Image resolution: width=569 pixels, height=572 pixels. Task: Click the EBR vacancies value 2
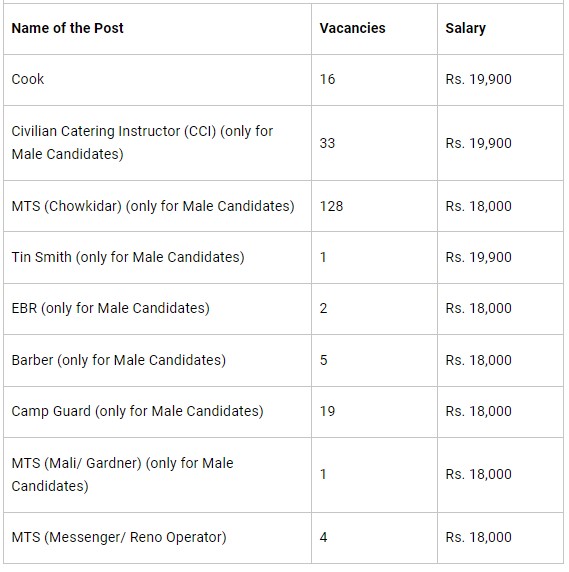(324, 308)
